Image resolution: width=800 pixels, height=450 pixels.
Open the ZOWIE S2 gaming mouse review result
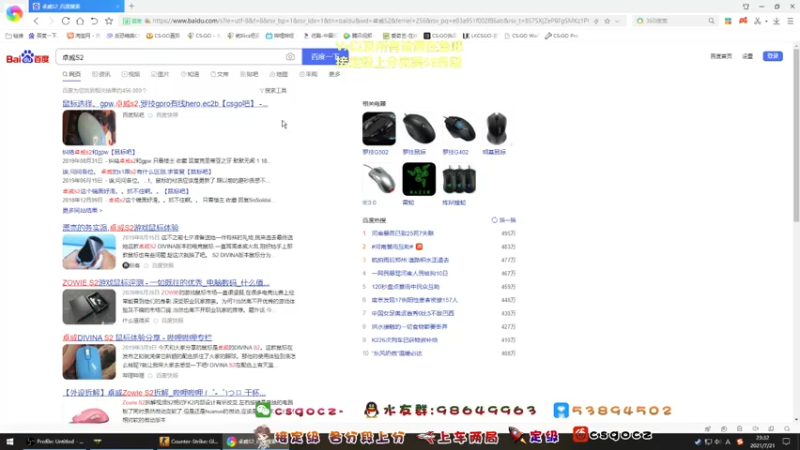166,283
